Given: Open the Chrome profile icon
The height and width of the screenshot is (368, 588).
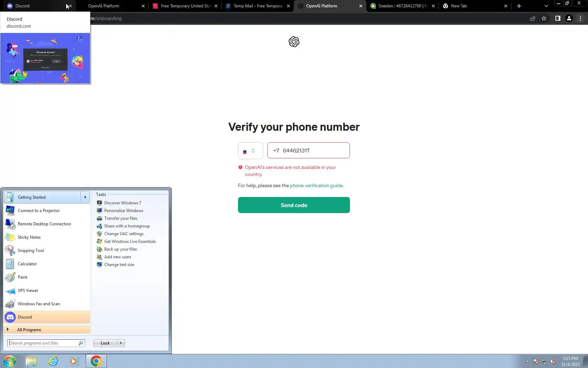Looking at the screenshot, I should (569, 18).
